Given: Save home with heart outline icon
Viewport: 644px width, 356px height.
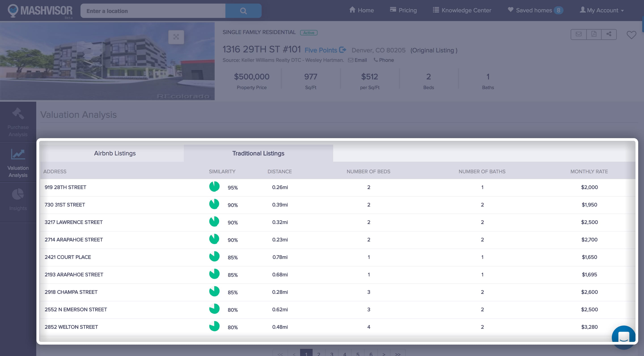Looking at the screenshot, I should tap(631, 35).
